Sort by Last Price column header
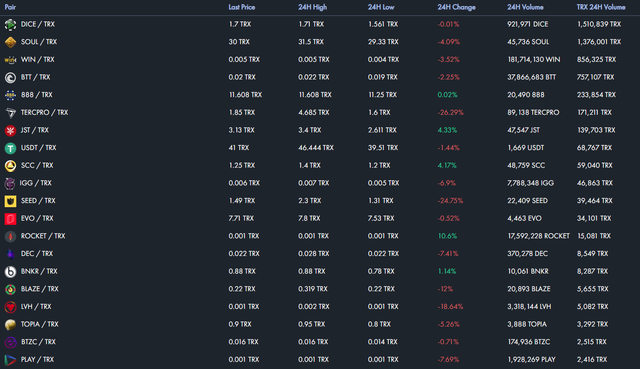640x369 pixels. (x=242, y=7)
